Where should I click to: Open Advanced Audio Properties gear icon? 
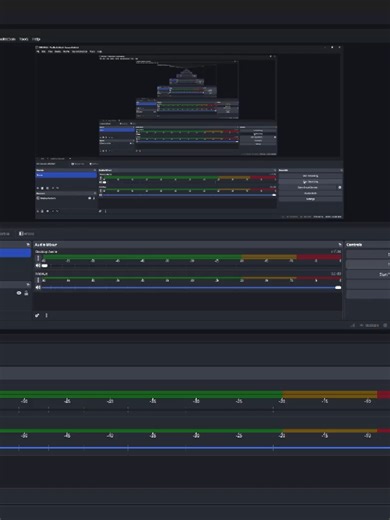(37, 315)
